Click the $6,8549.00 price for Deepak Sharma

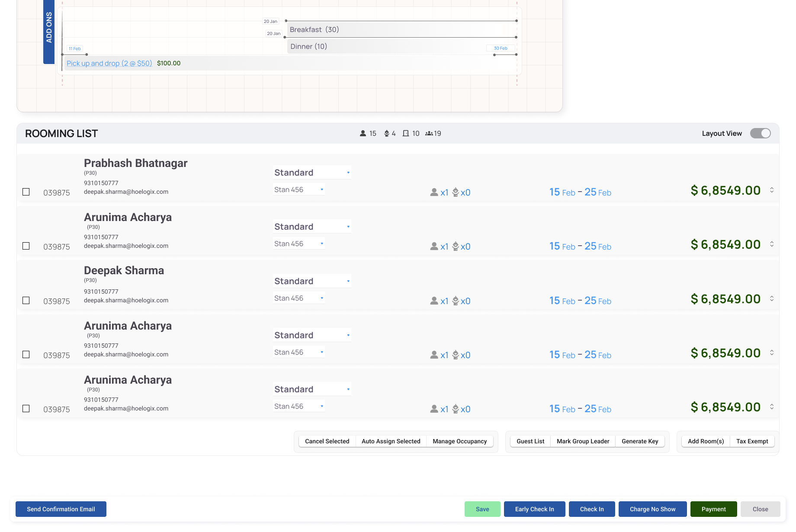(x=725, y=299)
